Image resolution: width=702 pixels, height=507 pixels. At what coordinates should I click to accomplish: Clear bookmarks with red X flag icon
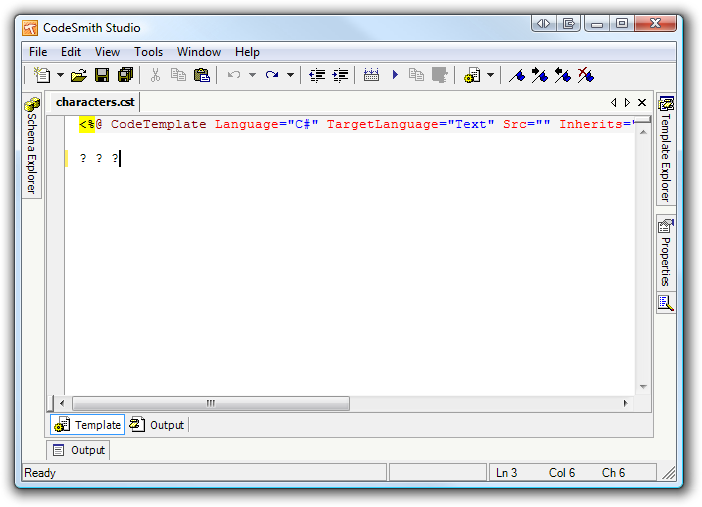(586, 75)
